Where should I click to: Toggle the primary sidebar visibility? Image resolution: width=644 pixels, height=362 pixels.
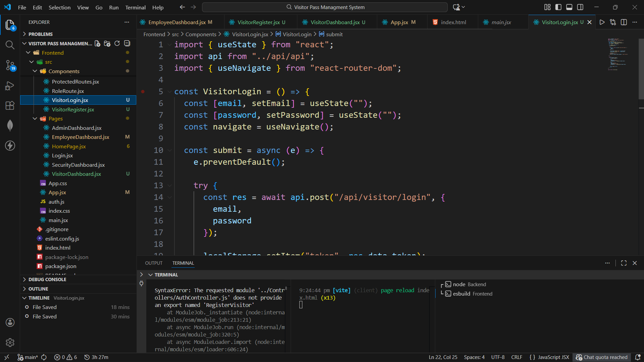[x=558, y=7]
